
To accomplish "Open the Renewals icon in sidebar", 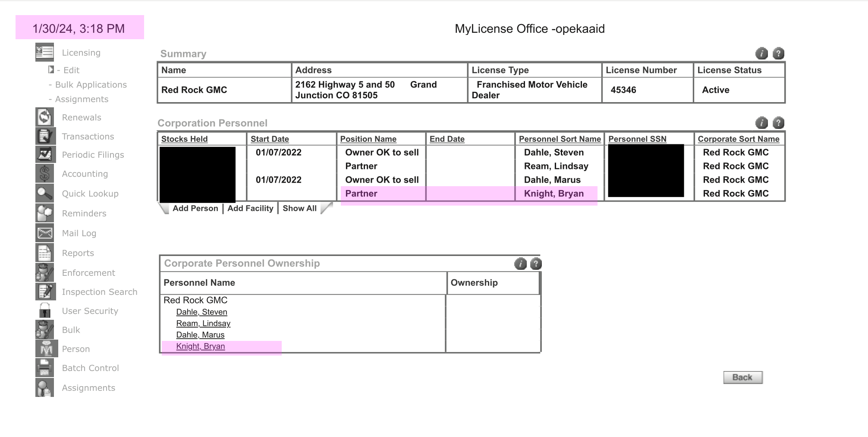I will [x=44, y=117].
